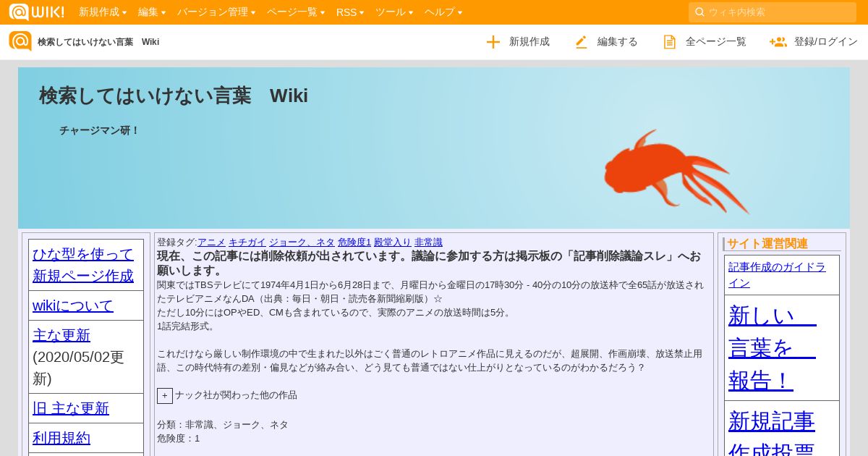The height and width of the screenshot is (456, 868).
Task: Click the 非常識 tag link
Action: pyautogui.click(x=428, y=242)
